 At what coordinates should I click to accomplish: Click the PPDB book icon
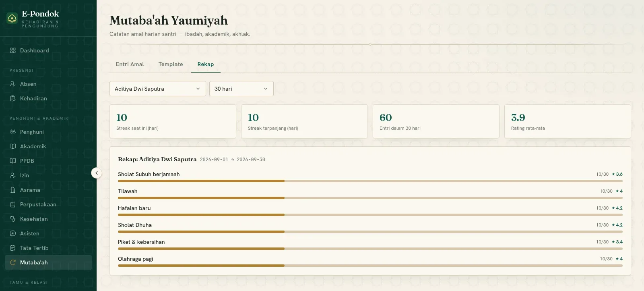(13, 161)
